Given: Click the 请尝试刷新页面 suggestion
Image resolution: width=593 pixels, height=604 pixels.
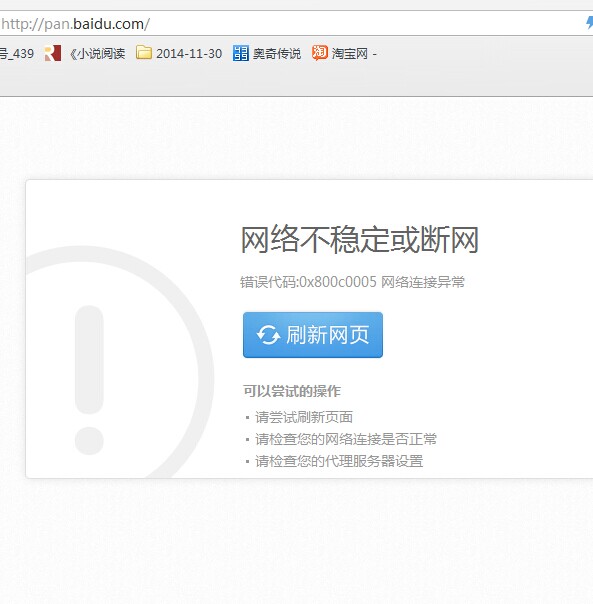Looking at the screenshot, I should pos(304,417).
